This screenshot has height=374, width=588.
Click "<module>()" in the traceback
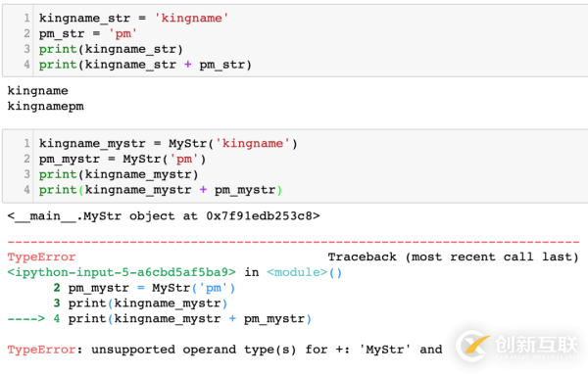[x=304, y=272]
